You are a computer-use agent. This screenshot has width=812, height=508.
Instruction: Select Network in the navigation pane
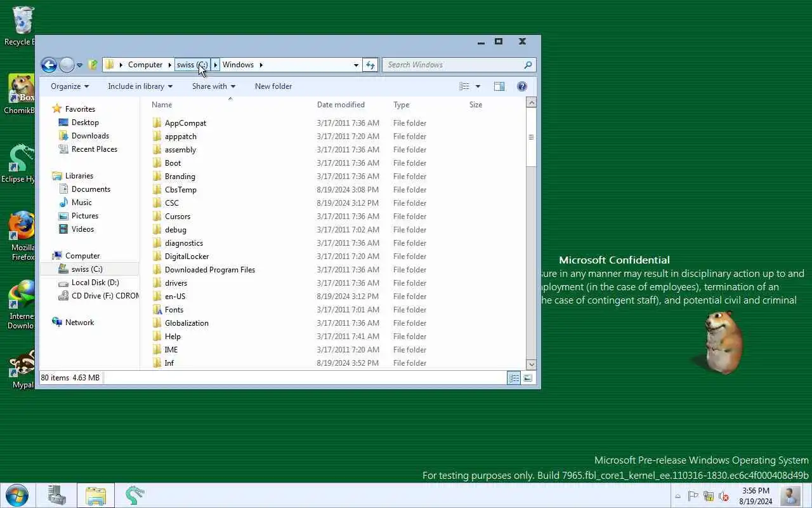[79, 323]
